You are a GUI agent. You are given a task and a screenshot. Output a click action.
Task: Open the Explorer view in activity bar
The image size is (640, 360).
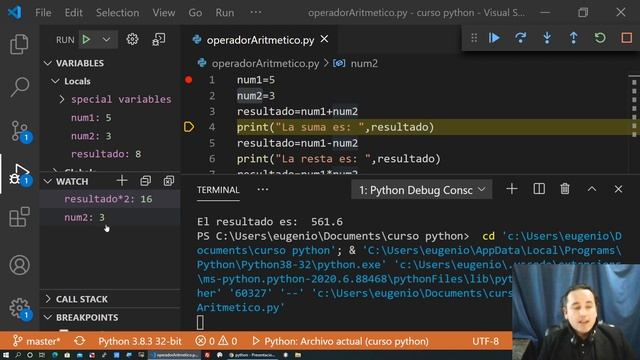[19, 44]
